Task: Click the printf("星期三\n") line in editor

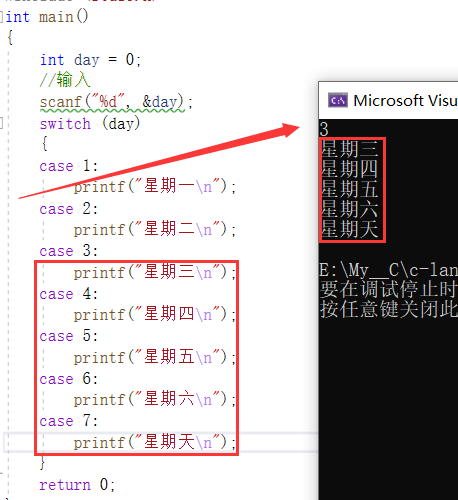Action: click(x=155, y=272)
